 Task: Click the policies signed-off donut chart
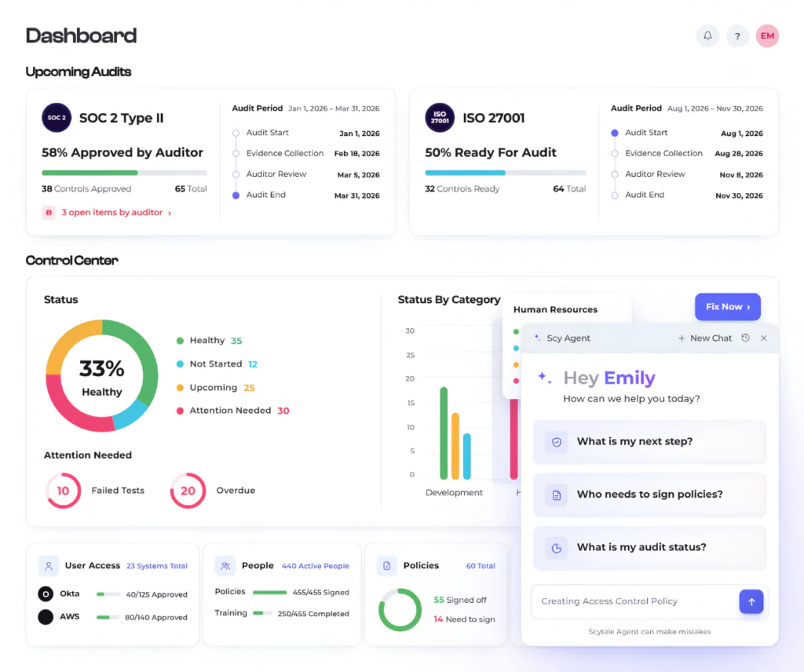click(x=400, y=609)
